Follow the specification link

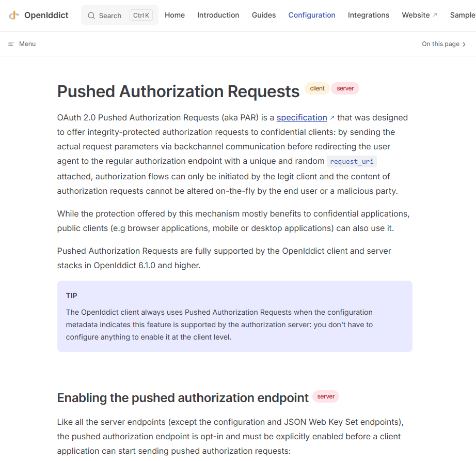[x=302, y=118]
